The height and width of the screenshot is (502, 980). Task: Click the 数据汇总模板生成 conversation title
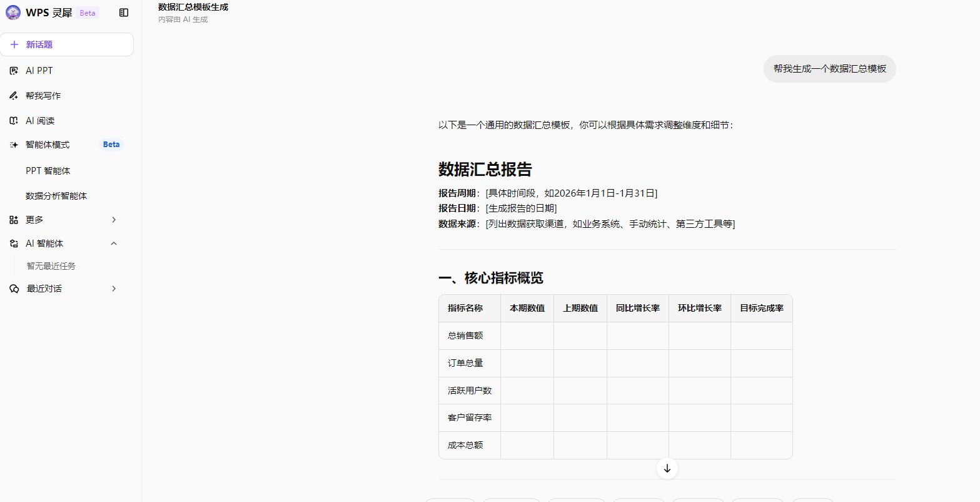pyautogui.click(x=193, y=8)
